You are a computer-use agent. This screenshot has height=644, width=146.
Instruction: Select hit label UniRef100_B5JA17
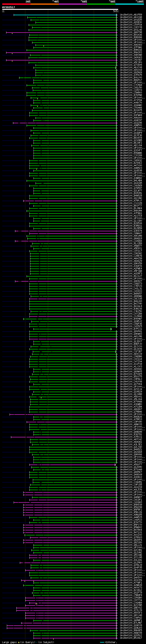(x=131, y=638)
